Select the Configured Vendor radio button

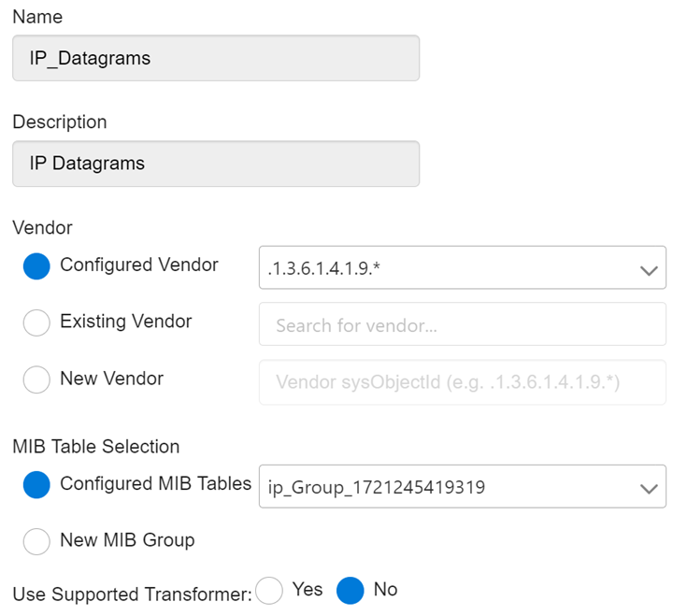click(36, 266)
